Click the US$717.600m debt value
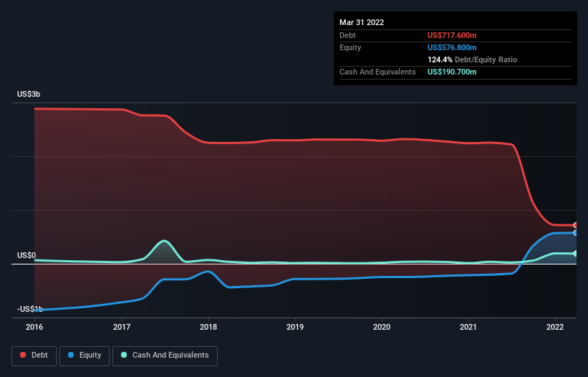Screen dimensions: 588x377 (452, 35)
